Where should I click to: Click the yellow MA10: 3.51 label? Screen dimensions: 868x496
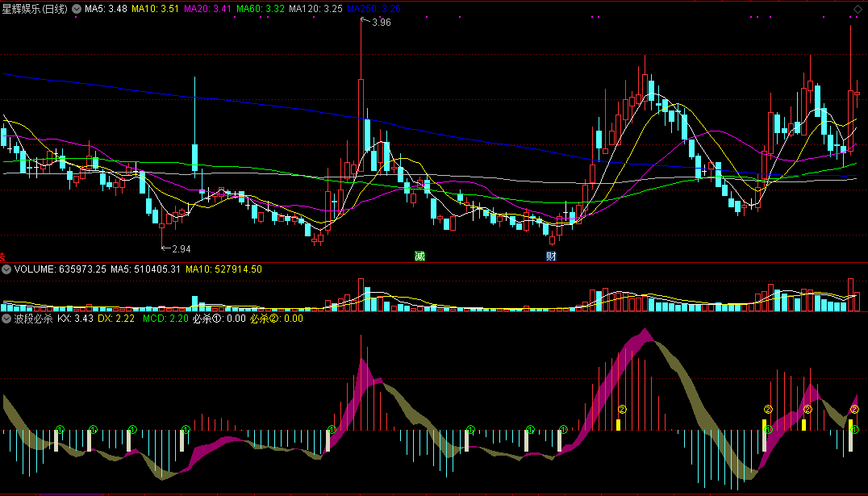click(x=155, y=9)
